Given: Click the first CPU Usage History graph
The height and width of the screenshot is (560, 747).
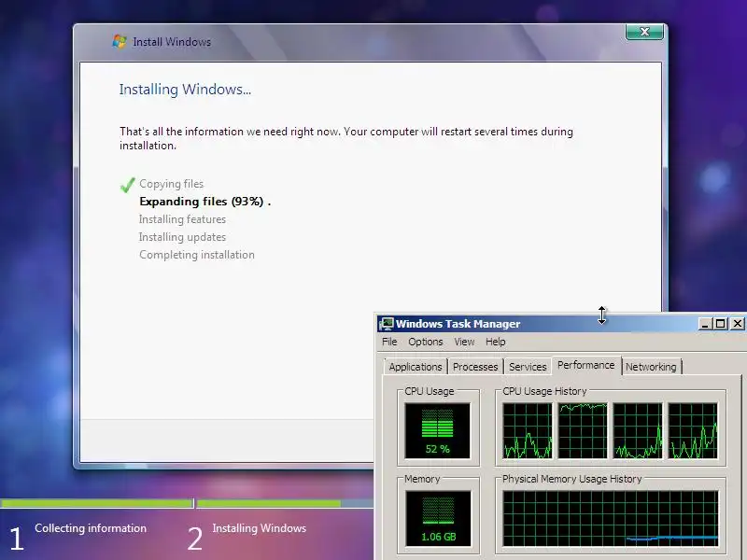Looking at the screenshot, I should 528,430.
